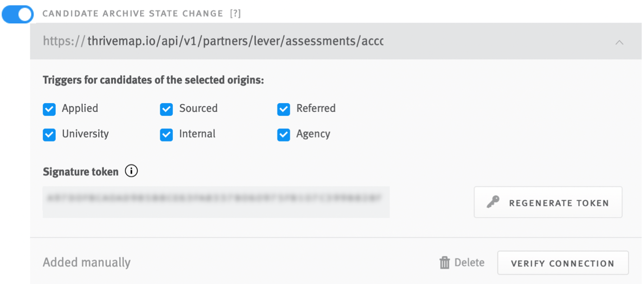Uncheck the Applied trigger checkbox

(49, 109)
